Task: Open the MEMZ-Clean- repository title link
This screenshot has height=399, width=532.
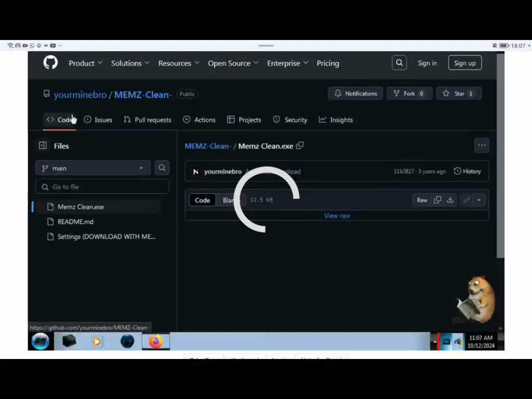Action: pyautogui.click(x=143, y=95)
